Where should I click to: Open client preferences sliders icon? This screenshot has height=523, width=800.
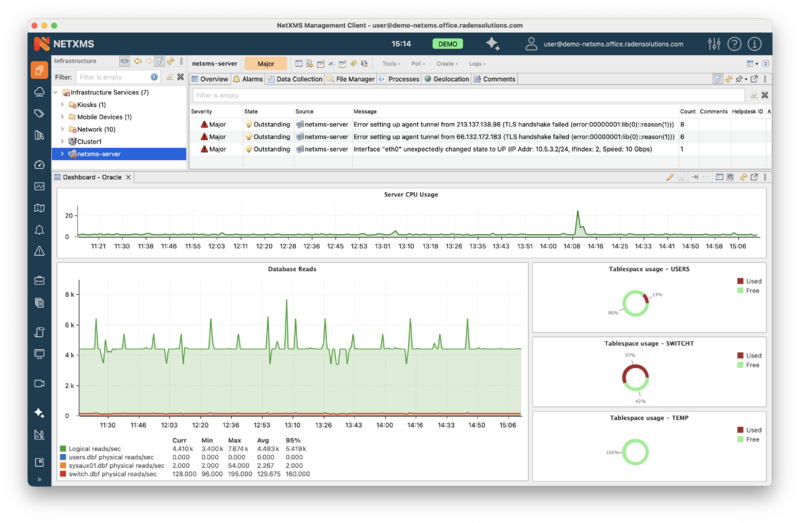[714, 44]
